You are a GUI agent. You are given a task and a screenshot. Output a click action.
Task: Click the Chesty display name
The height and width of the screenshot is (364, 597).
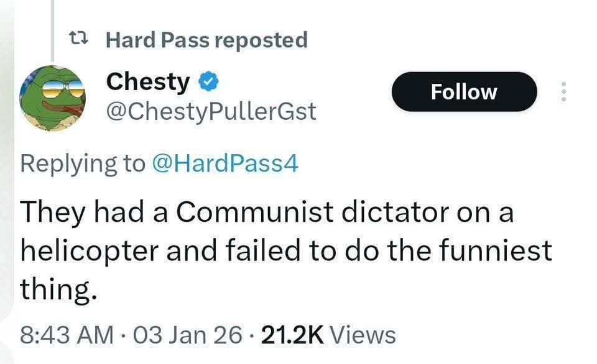click(148, 81)
